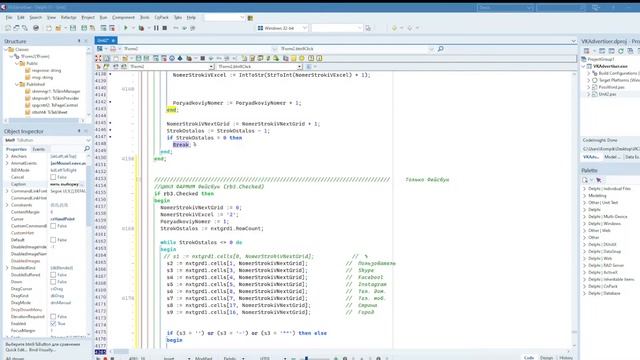Click the Break statement in code editor
Image resolution: width=640 pixels, height=360 pixels.
[180, 144]
